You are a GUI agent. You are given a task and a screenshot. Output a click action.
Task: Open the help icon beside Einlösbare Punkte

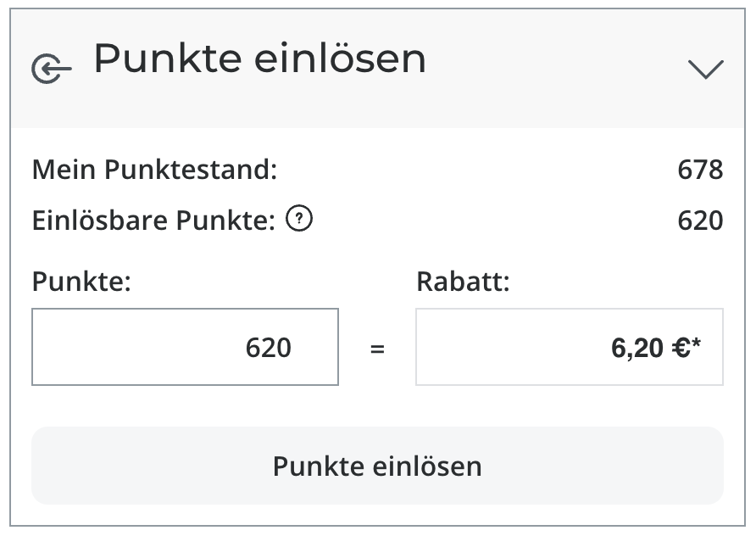[299, 221]
